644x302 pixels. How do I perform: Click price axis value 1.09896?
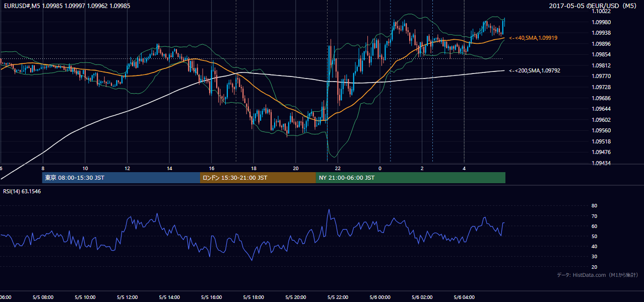(602, 44)
